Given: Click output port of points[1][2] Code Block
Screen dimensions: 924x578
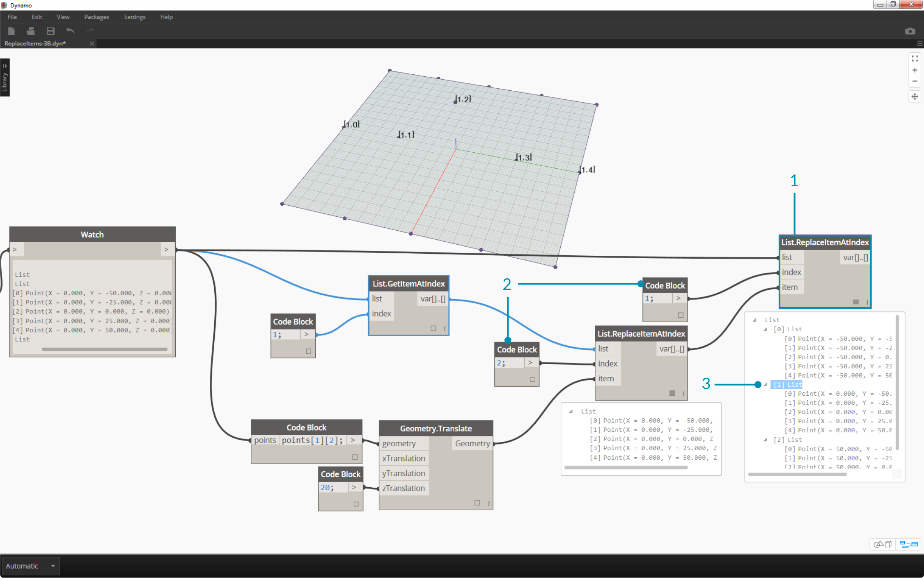Looking at the screenshot, I should point(353,440).
